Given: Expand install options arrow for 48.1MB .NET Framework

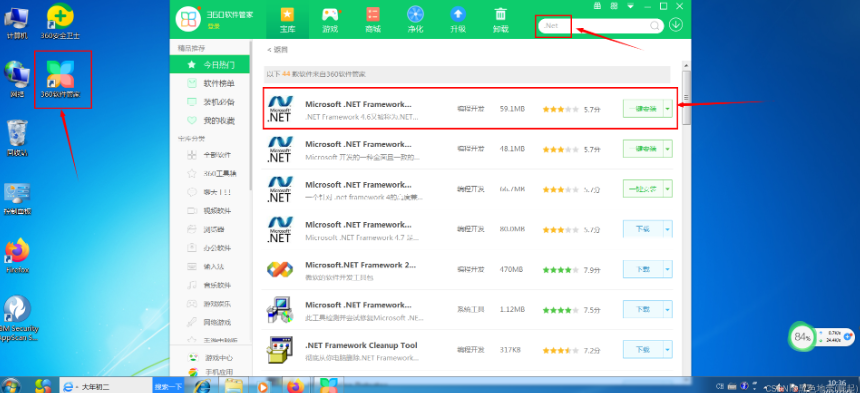Looking at the screenshot, I should (667, 149).
